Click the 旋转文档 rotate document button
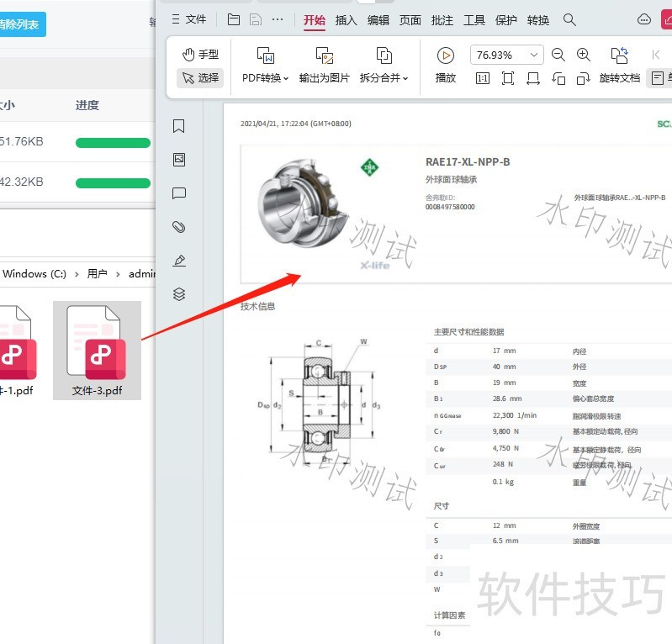 coord(620,65)
